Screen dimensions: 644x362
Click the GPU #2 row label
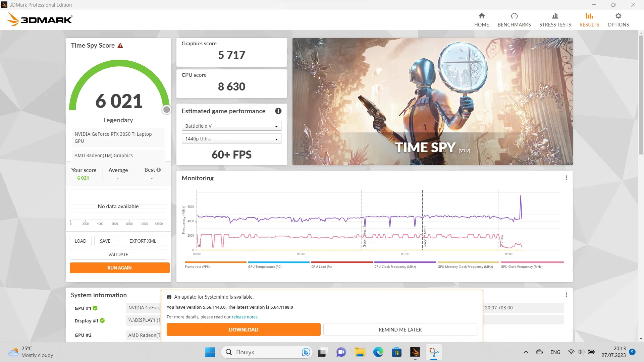tap(83, 335)
